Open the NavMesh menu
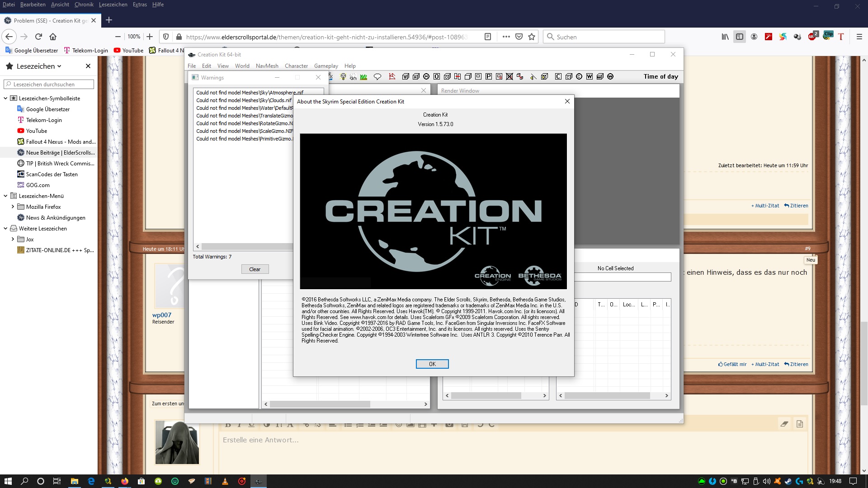Image resolution: width=868 pixels, height=488 pixels. pyautogui.click(x=267, y=66)
